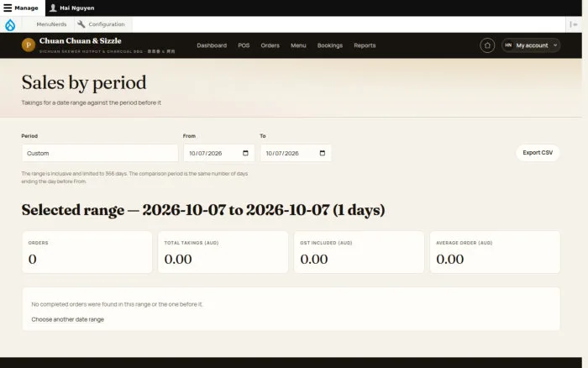Click Choose another date range link
This screenshot has width=588, height=368.
[67, 319]
